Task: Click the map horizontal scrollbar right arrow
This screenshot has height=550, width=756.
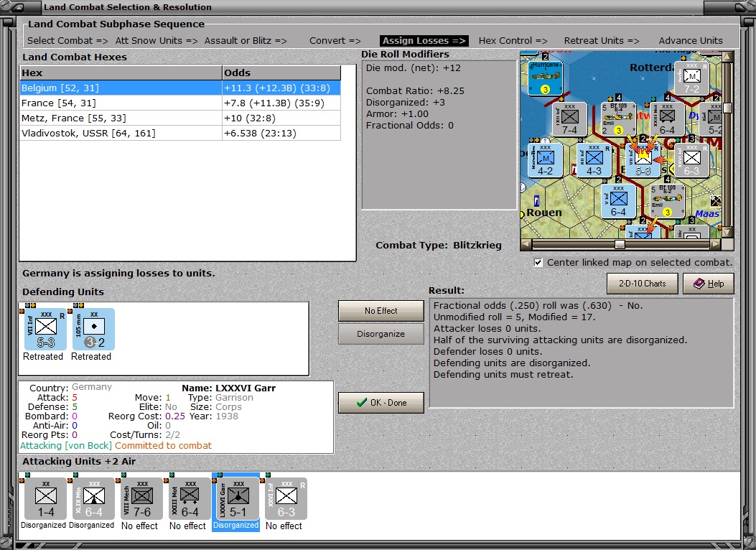Action: (x=716, y=244)
